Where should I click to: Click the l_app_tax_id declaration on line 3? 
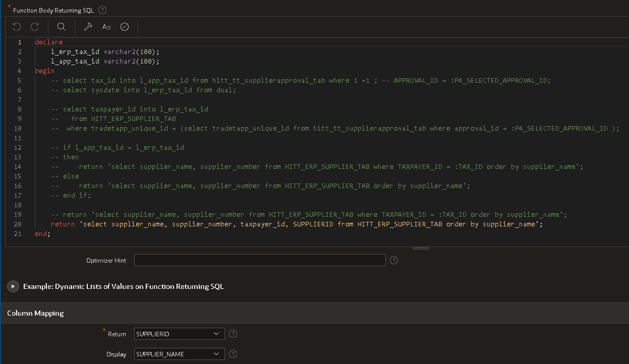(105, 61)
